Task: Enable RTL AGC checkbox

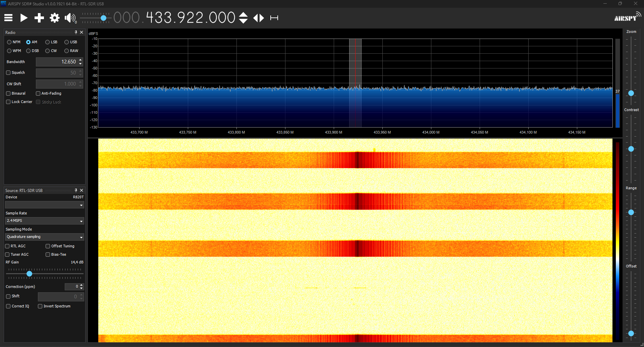Action: point(7,246)
